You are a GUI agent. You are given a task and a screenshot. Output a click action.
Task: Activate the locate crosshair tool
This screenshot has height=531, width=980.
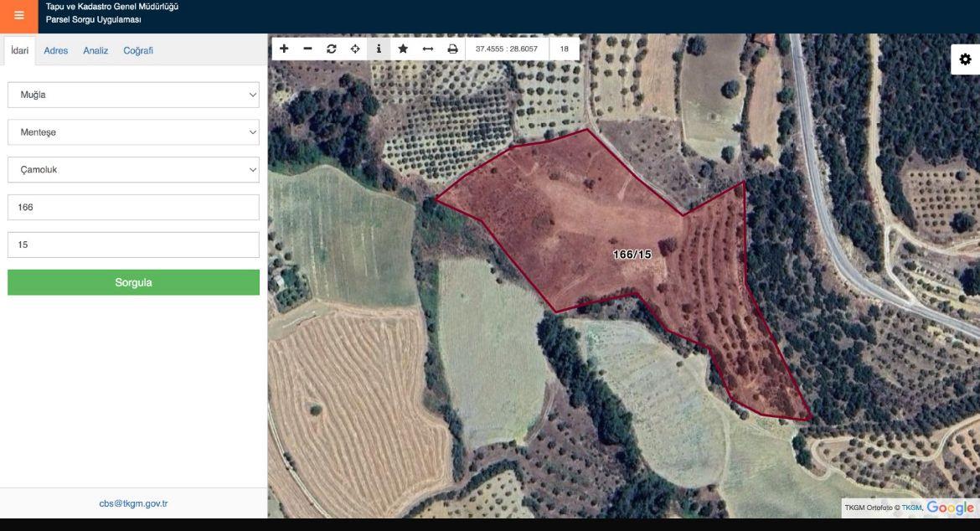point(355,49)
